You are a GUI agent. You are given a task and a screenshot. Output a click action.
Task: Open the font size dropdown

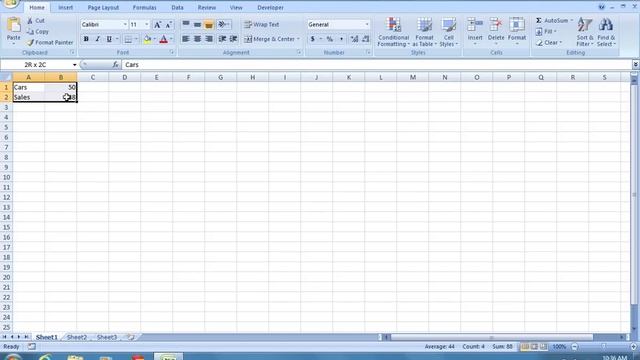coord(147,24)
